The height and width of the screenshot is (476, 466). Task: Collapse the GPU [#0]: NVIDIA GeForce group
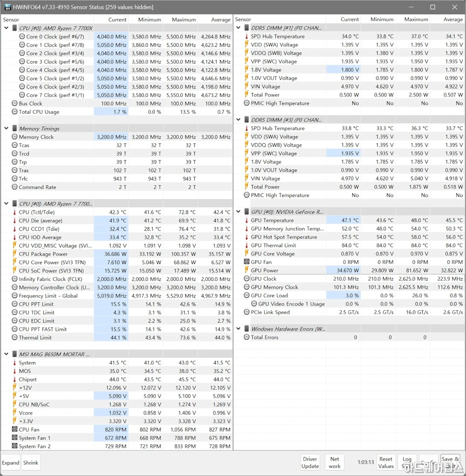pyautogui.click(x=238, y=212)
